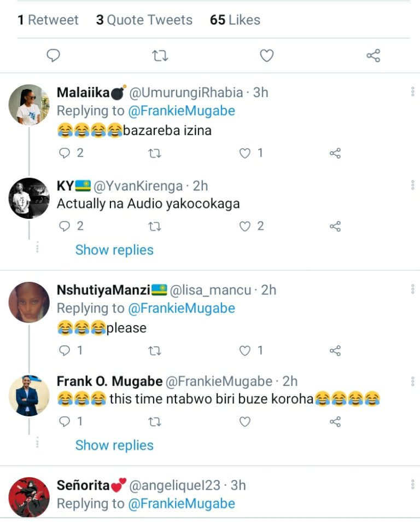Image resolution: width=420 pixels, height=522 pixels.
Task: Open more options on Señorita's tweet
Action: [x=412, y=484]
